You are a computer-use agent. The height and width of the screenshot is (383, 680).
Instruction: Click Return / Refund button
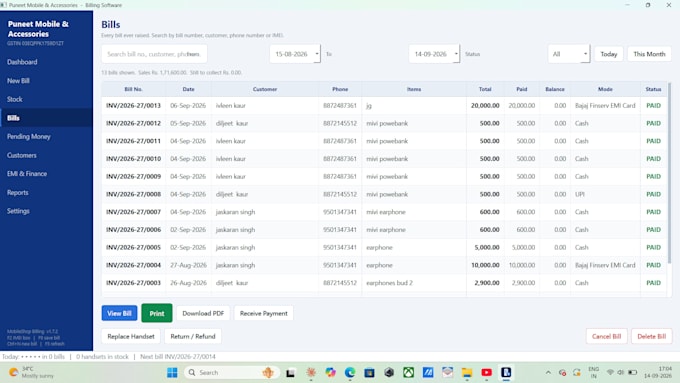(193, 336)
